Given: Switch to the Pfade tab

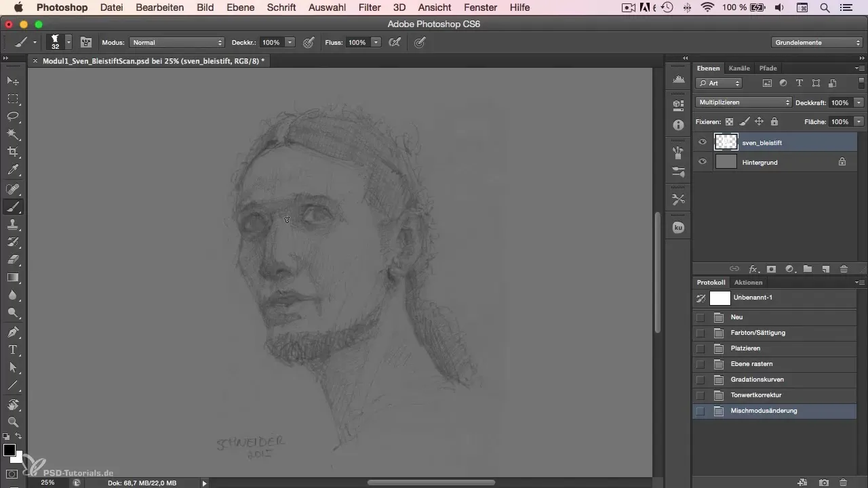Looking at the screenshot, I should 768,68.
